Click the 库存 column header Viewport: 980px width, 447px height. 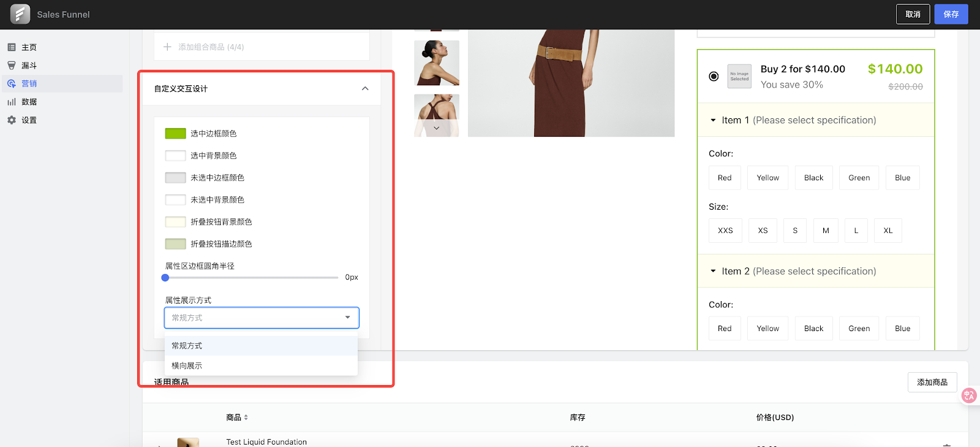[x=578, y=418]
